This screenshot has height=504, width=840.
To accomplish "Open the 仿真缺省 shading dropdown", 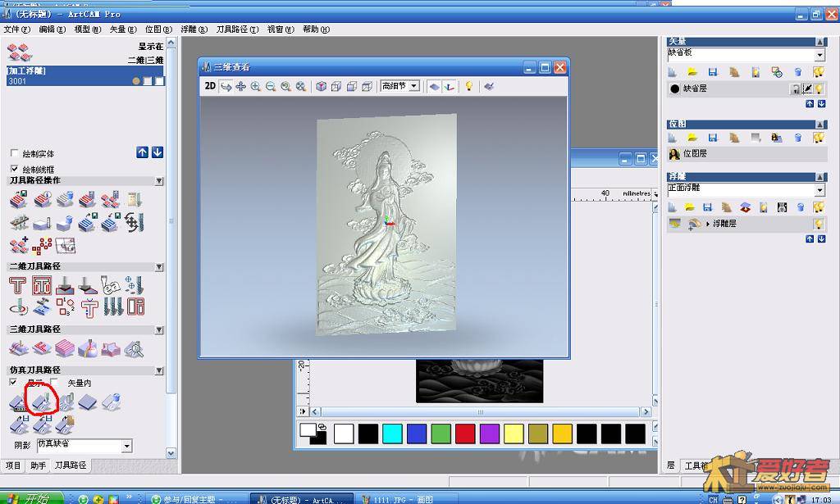I will [x=126, y=446].
